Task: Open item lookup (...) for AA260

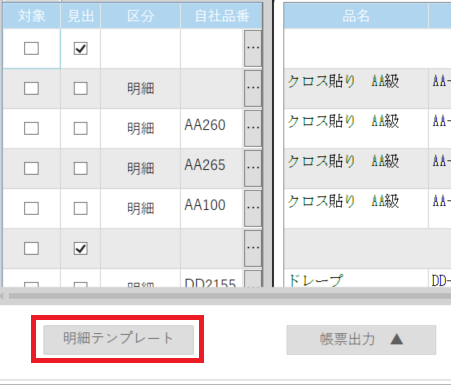Action: tap(253, 128)
